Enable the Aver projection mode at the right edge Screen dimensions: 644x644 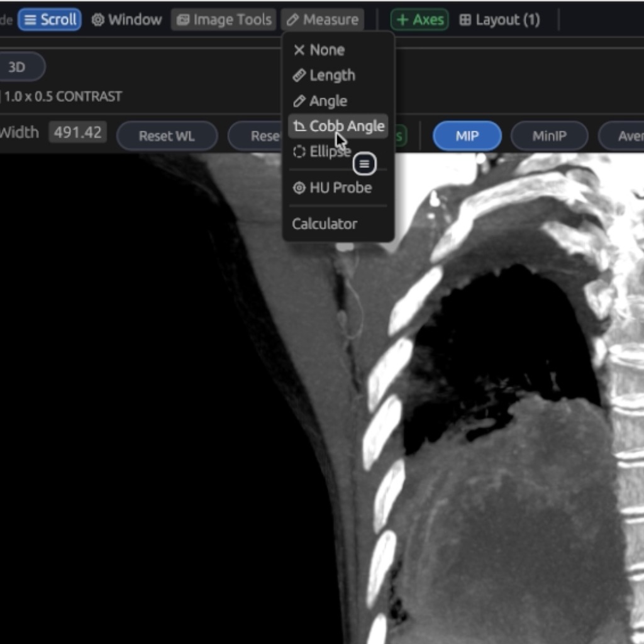pyautogui.click(x=621, y=136)
